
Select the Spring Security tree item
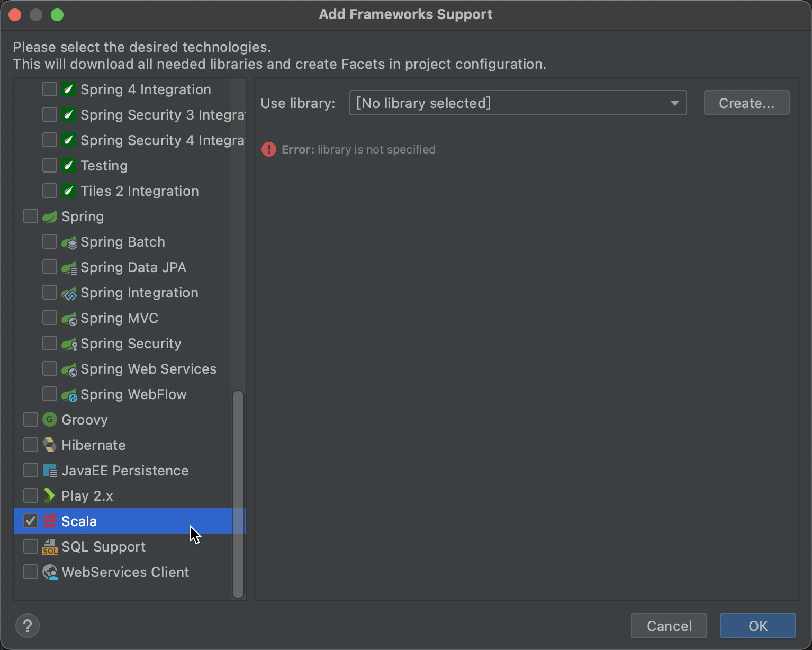click(x=131, y=344)
